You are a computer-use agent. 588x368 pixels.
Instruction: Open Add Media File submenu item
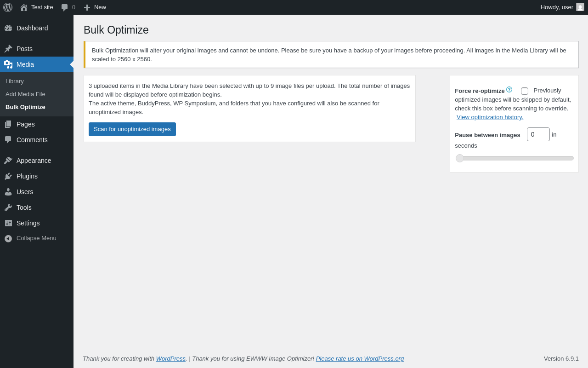(25, 94)
